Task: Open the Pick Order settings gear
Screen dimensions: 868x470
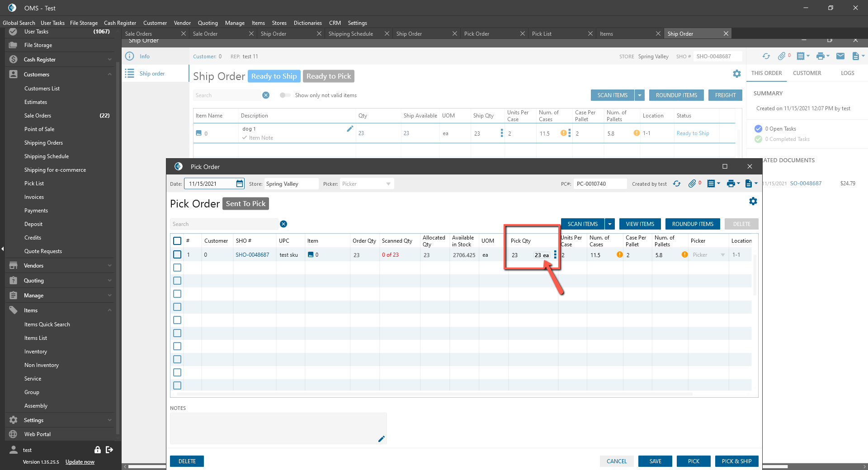Action: pos(753,201)
